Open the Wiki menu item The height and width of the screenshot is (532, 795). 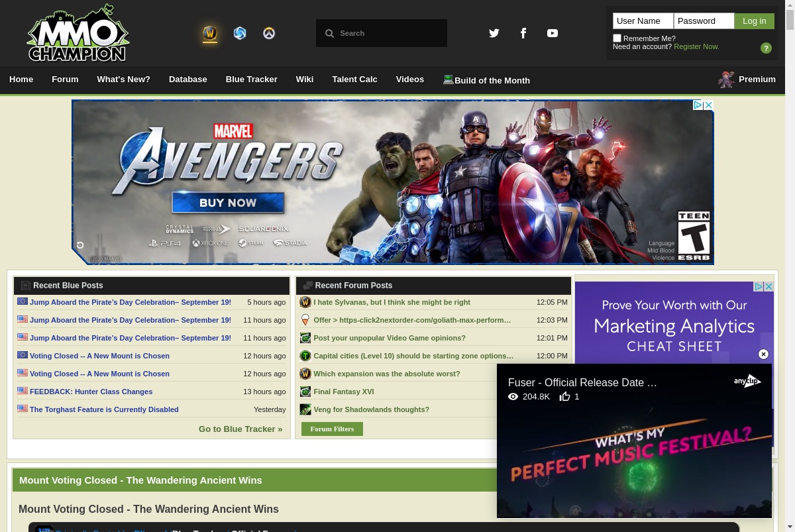pyautogui.click(x=305, y=80)
